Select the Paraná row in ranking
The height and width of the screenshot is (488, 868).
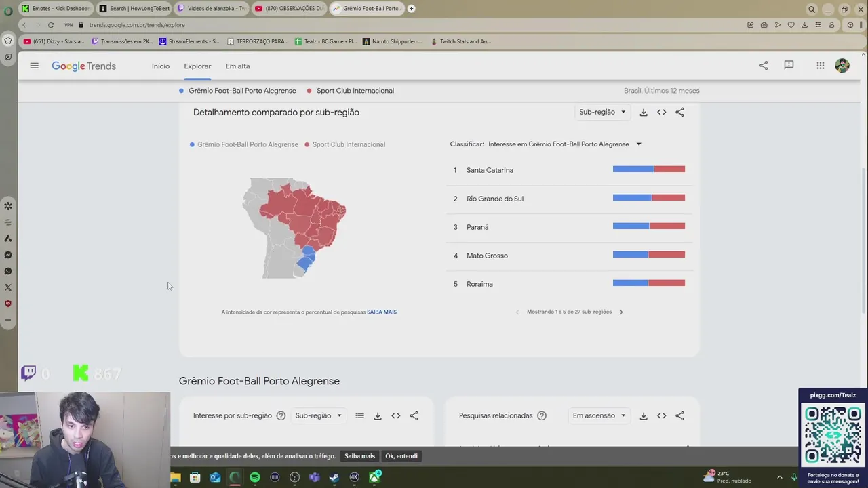[x=570, y=227]
